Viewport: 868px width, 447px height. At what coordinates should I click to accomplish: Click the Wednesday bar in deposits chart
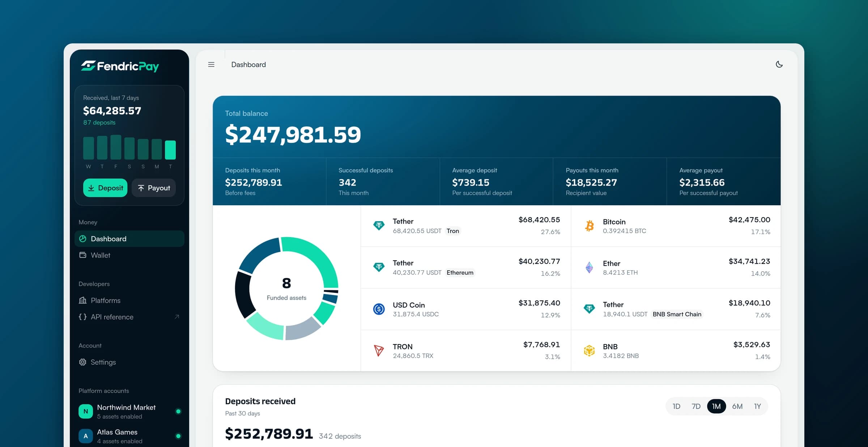(89, 148)
